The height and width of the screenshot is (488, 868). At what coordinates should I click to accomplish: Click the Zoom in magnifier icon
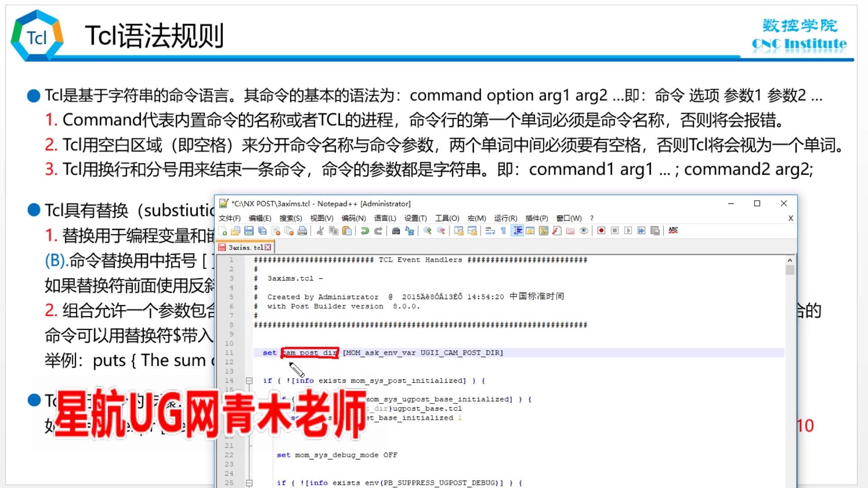[x=427, y=231]
